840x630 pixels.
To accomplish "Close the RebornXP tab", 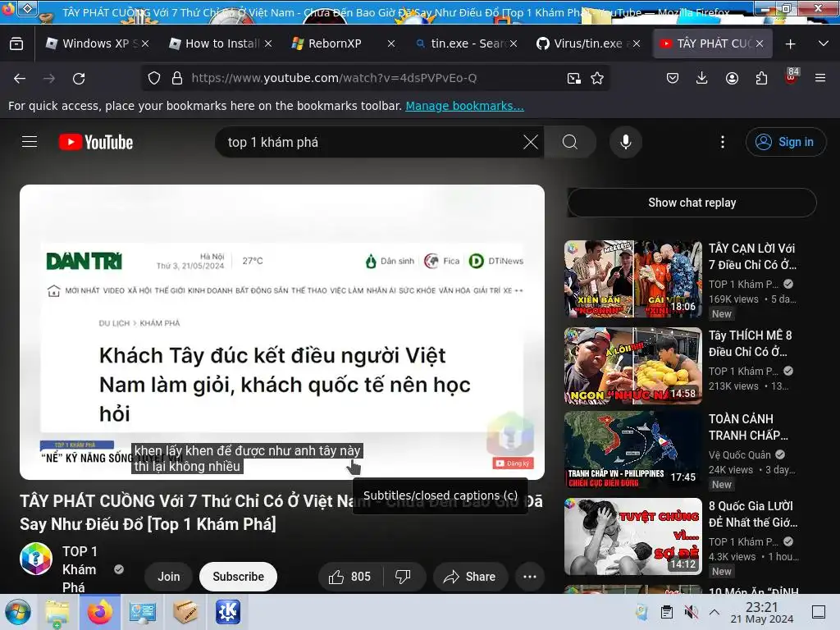I will point(391,43).
